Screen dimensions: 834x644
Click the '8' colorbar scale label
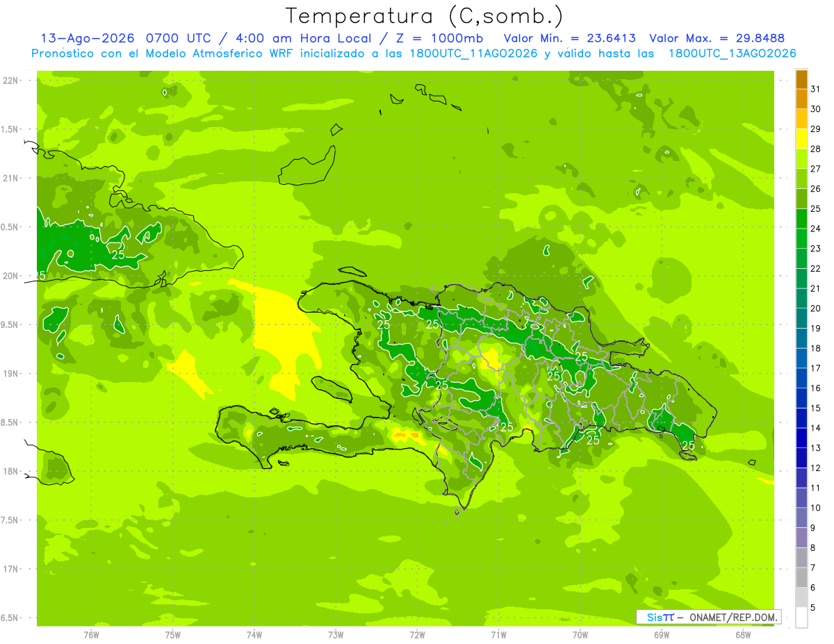(812, 548)
